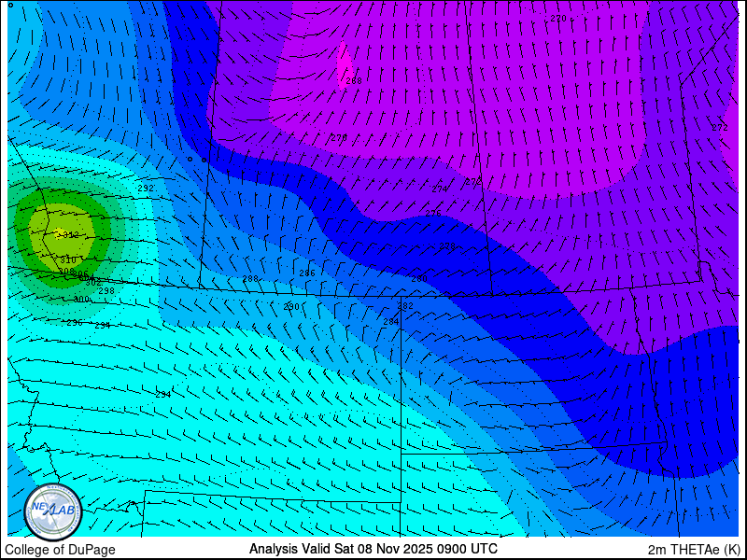Click the 268 contour label

pyautogui.click(x=354, y=81)
